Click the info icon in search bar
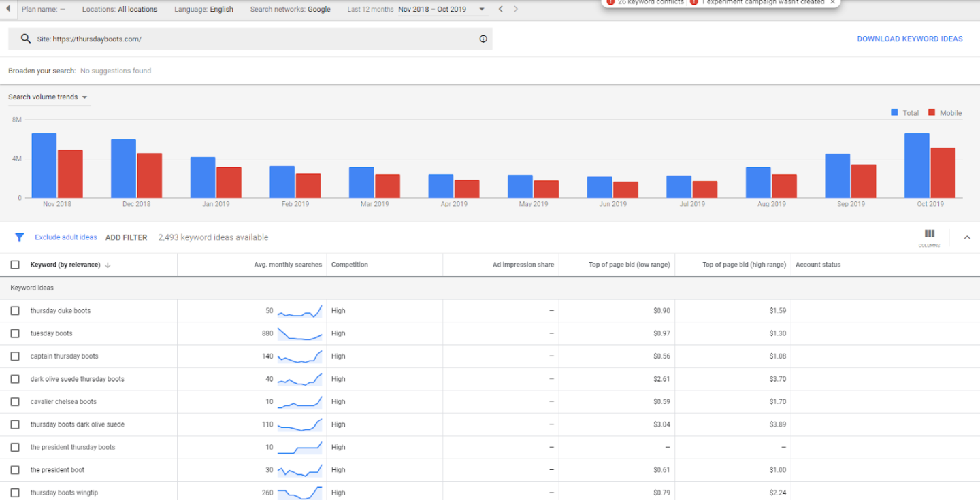This screenshot has height=500, width=980. point(483,39)
